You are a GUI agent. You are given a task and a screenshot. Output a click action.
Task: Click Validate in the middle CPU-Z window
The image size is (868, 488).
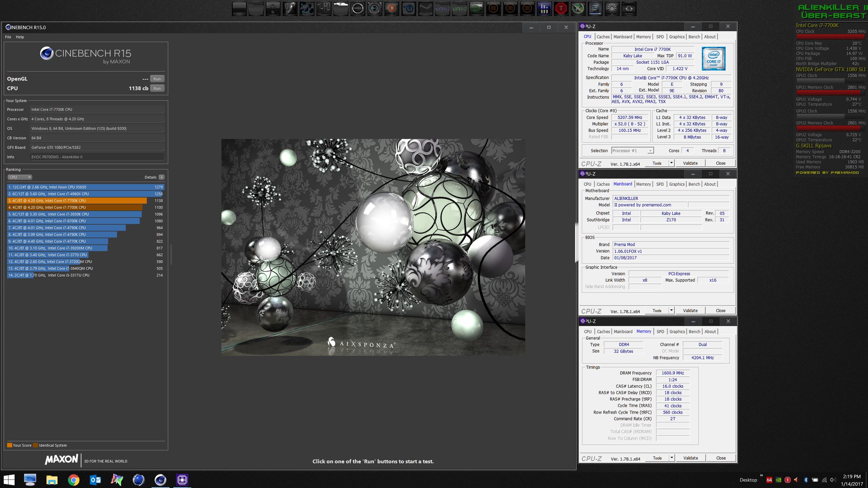tap(690, 311)
